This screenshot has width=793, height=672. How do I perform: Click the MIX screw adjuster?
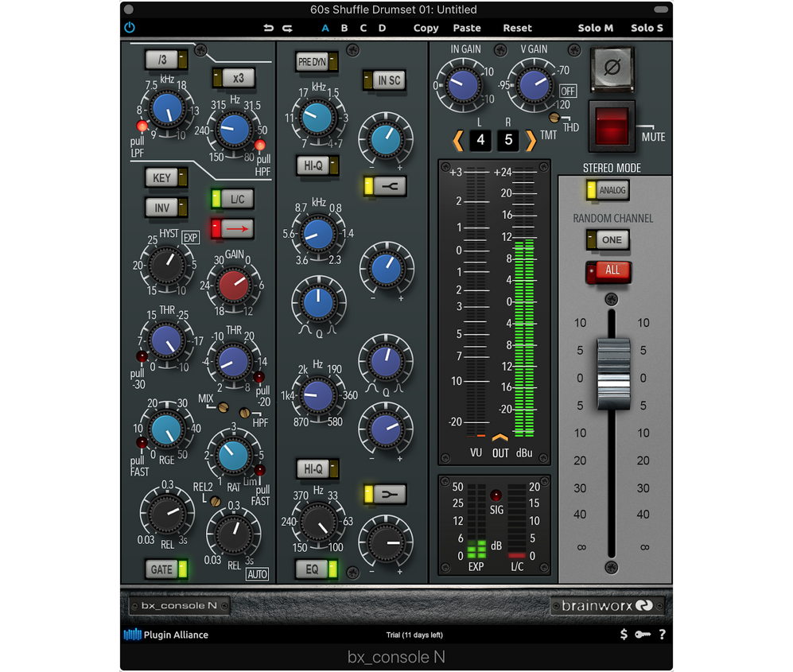point(223,407)
